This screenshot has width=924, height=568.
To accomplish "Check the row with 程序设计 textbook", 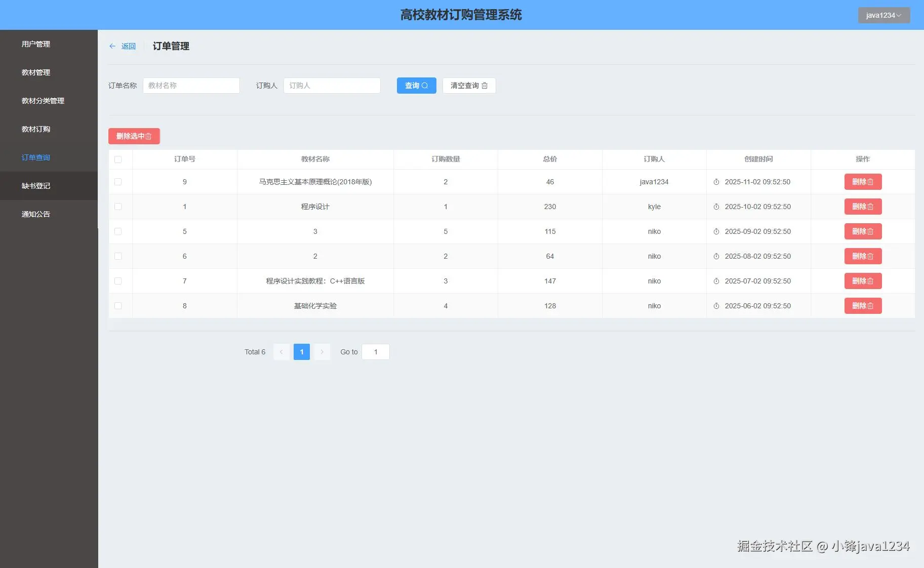I will pyautogui.click(x=118, y=207).
